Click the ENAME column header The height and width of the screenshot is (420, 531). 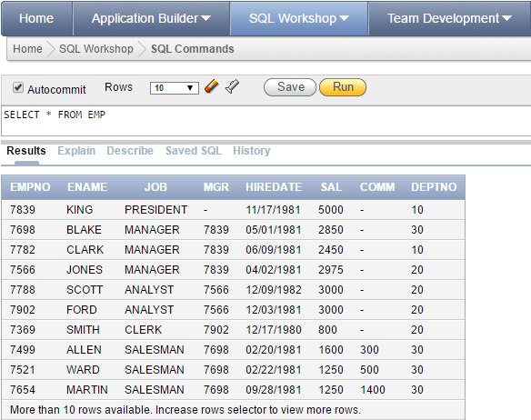pyautogui.click(x=87, y=187)
